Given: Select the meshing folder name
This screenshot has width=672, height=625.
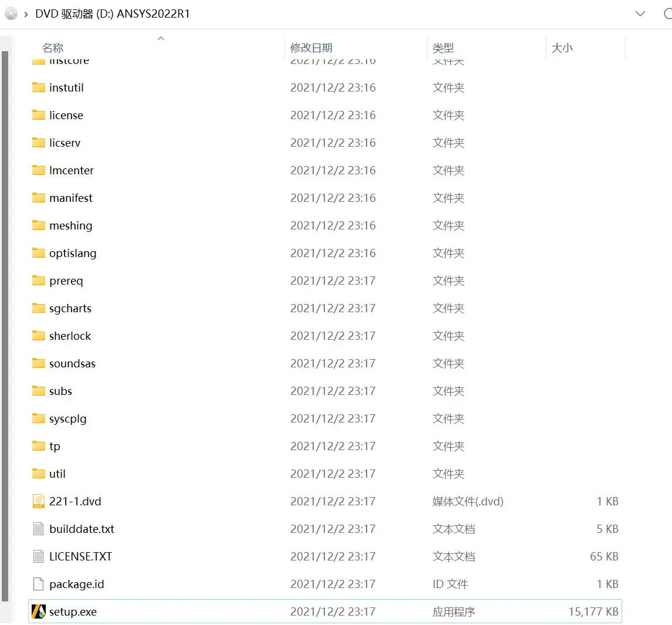Looking at the screenshot, I should (x=71, y=225).
